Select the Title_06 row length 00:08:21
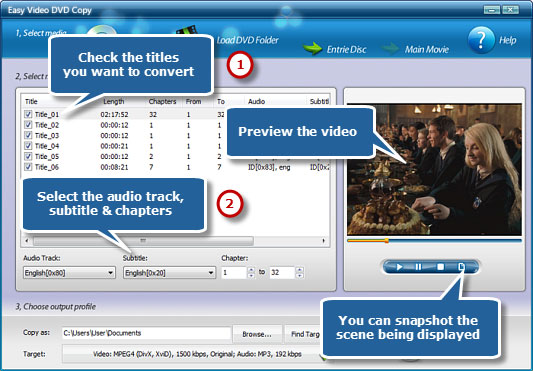Image resolution: width=533 pixels, height=371 pixels. 114,167
